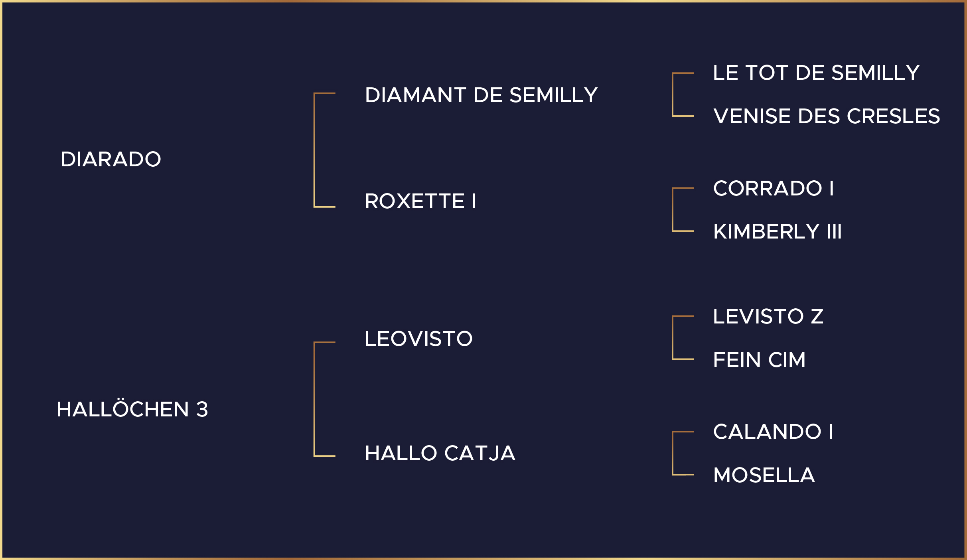This screenshot has width=967, height=560.
Task: Click bracket linking Corrado I and Kimberly III
Action: (x=673, y=209)
